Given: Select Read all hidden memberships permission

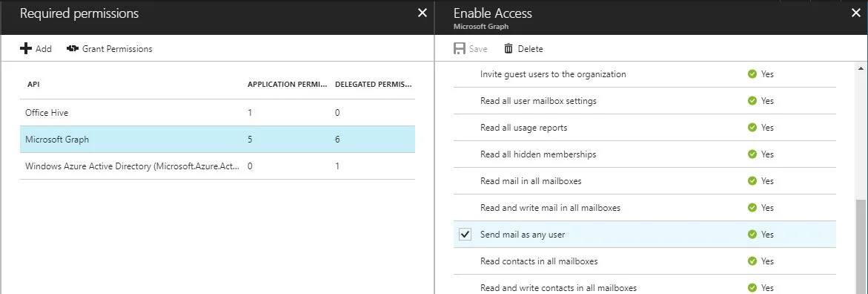Looking at the screenshot, I should click(644, 154).
